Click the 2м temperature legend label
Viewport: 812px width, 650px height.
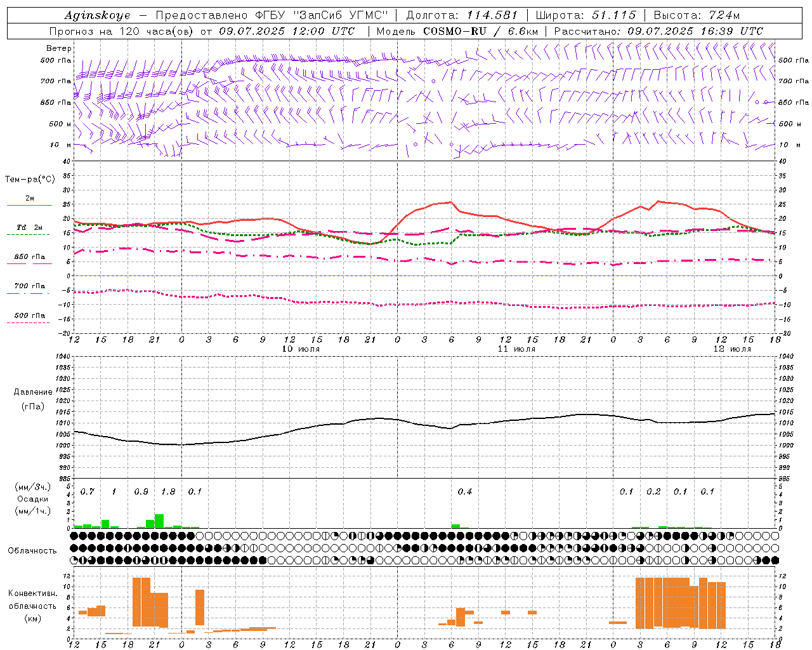[x=30, y=198]
